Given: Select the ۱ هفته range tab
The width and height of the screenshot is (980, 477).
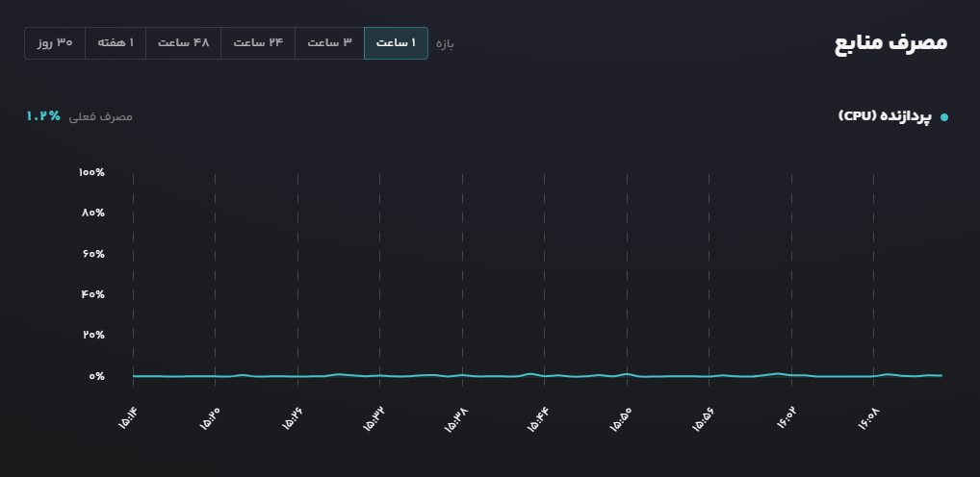Looking at the screenshot, I should pyautogui.click(x=116, y=43).
